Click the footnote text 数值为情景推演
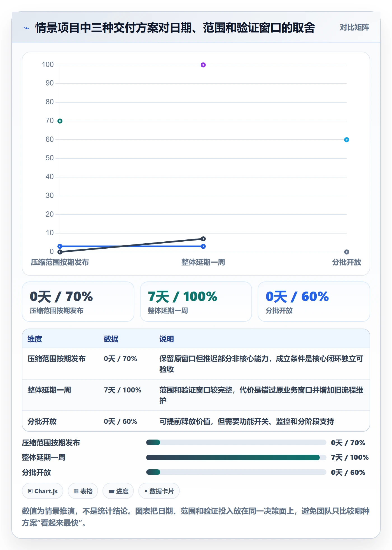Viewport: 392px width, 550px height. click(x=196, y=517)
